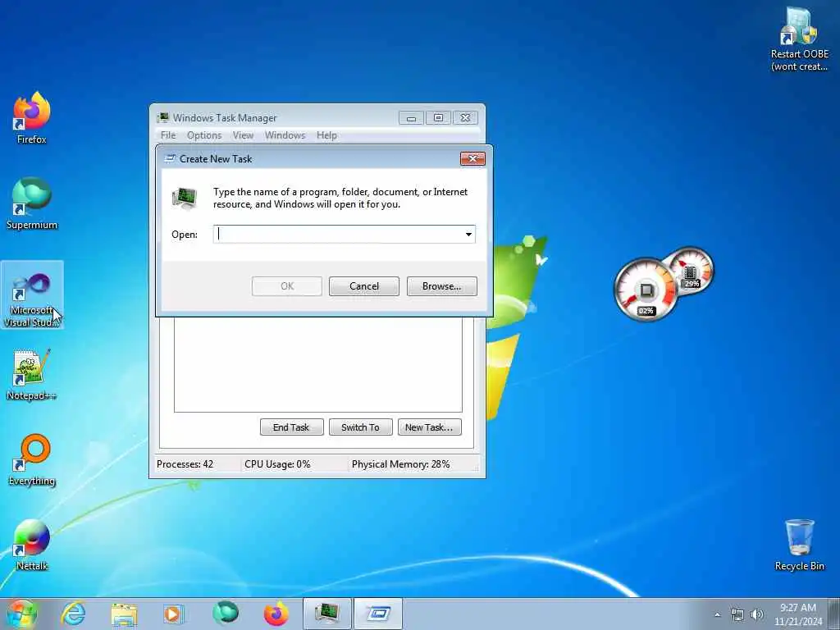Switch to Create New Task taskbar button
The height and width of the screenshot is (630, 840).
[x=378, y=614]
